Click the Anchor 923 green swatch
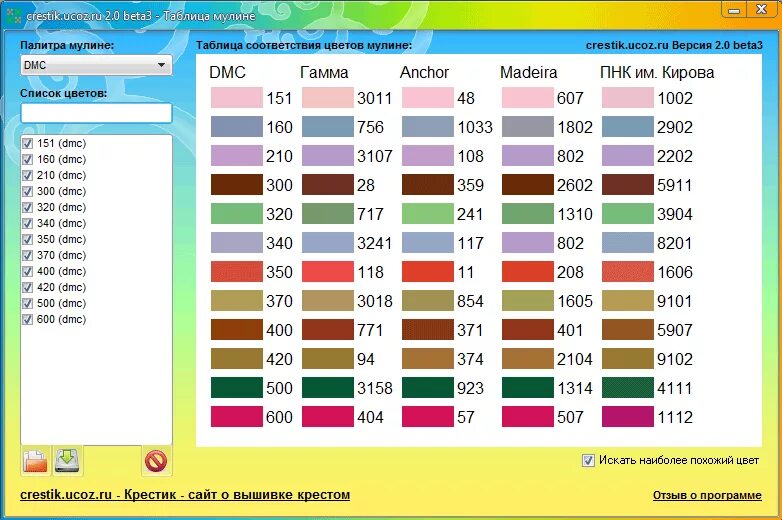This screenshot has height=520, width=782. pos(428,388)
